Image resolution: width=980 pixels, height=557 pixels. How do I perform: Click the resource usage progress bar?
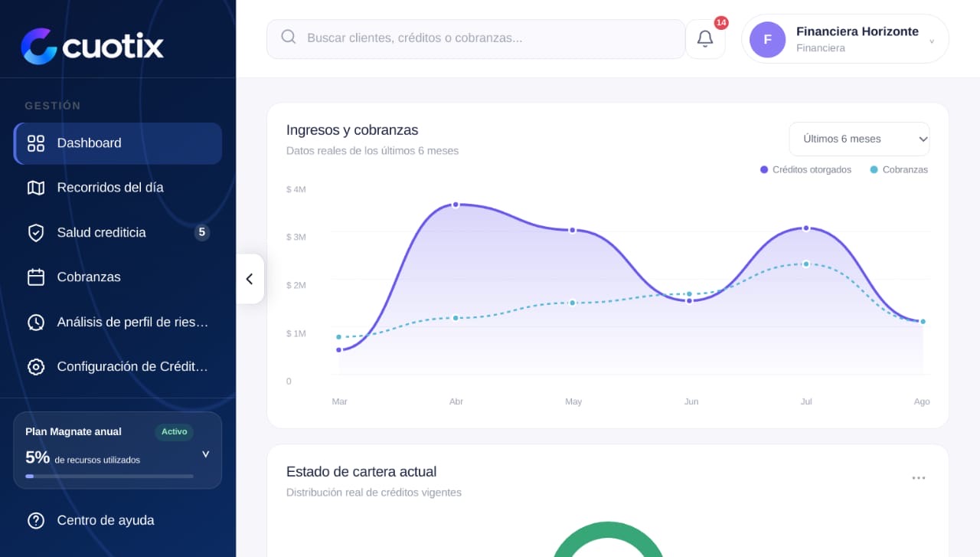pyautogui.click(x=109, y=476)
